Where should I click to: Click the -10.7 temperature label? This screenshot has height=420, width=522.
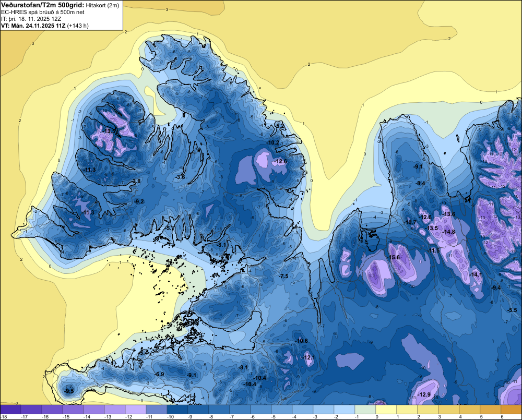tap(410, 222)
